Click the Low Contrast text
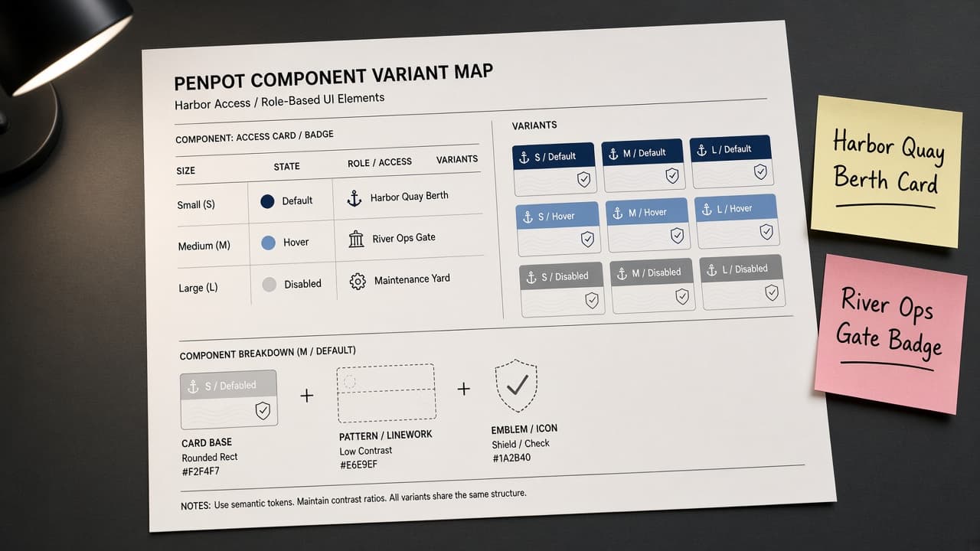This screenshot has width=980, height=551. [x=366, y=451]
